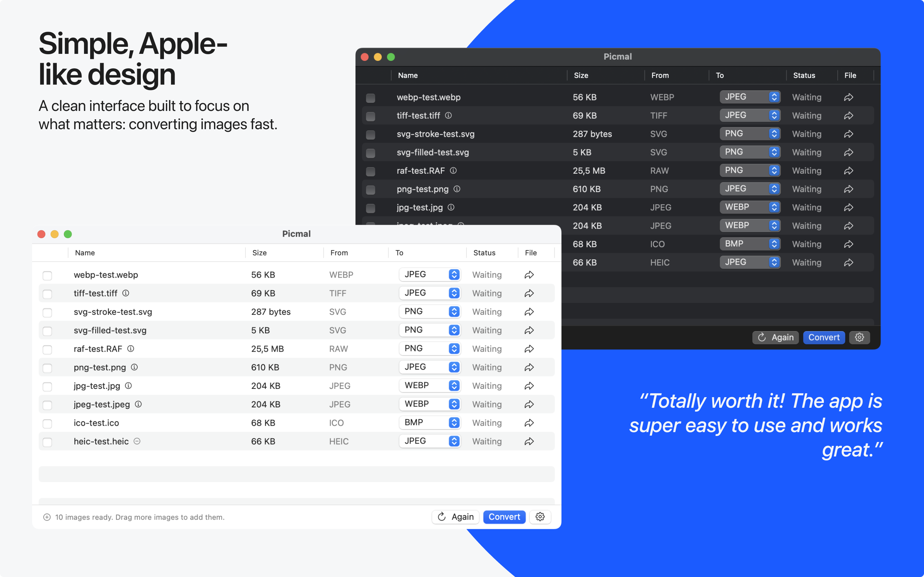Open the BMP dropdown for ico-test.ico

(x=430, y=422)
